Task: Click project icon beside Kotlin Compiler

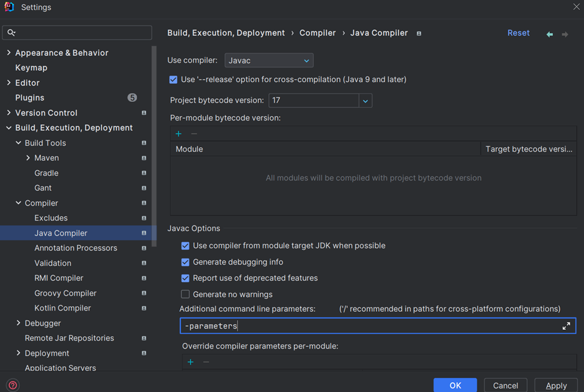Action: 144,308
